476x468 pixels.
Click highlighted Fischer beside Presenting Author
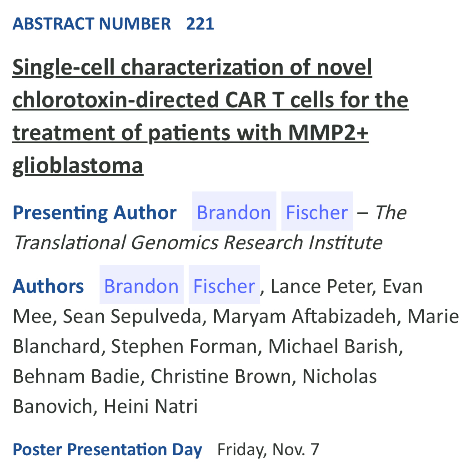tap(317, 212)
